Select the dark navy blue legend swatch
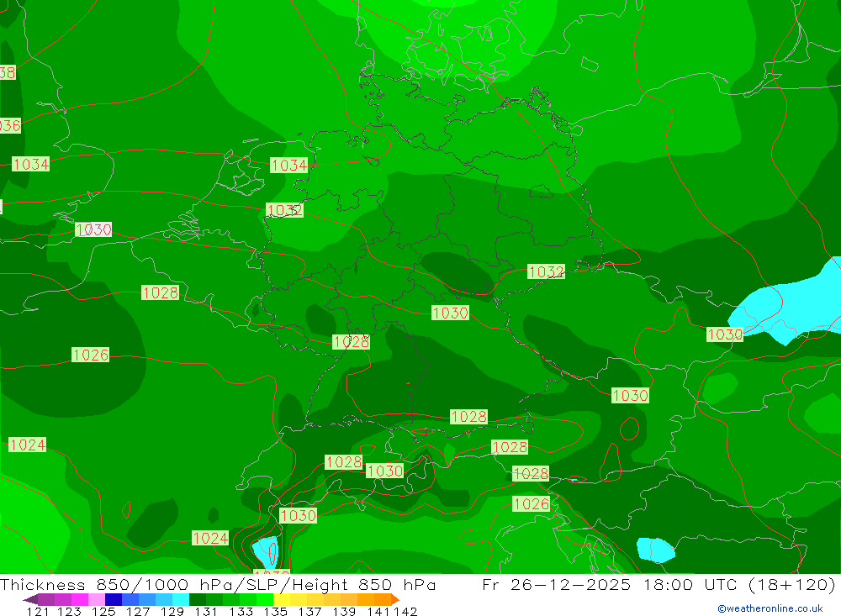This screenshot has height=616, width=841. 114,599
